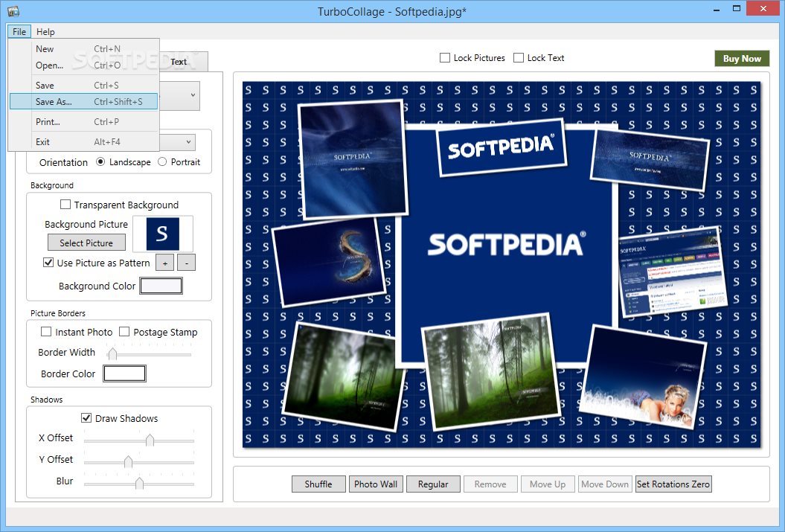Image resolution: width=785 pixels, height=532 pixels.
Task: Choose Print... from the File menu
Action: pyautogui.click(x=83, y=121)
